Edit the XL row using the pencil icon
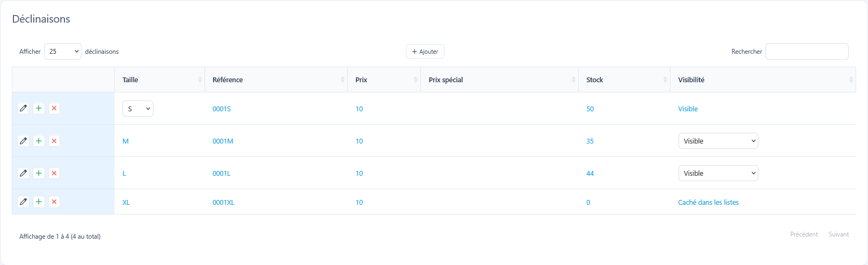Image resolution: width=868 pixels, height=265 pixels. point(23,202)
